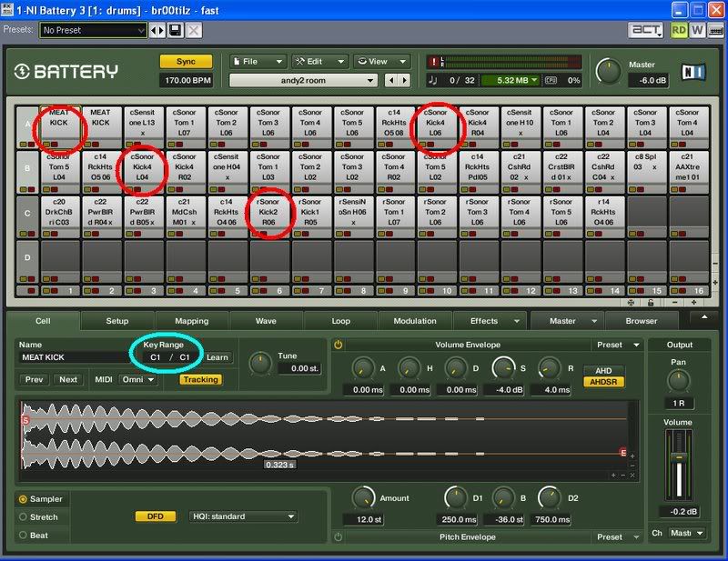Load the next kit with right arrow

coord(404,80)
